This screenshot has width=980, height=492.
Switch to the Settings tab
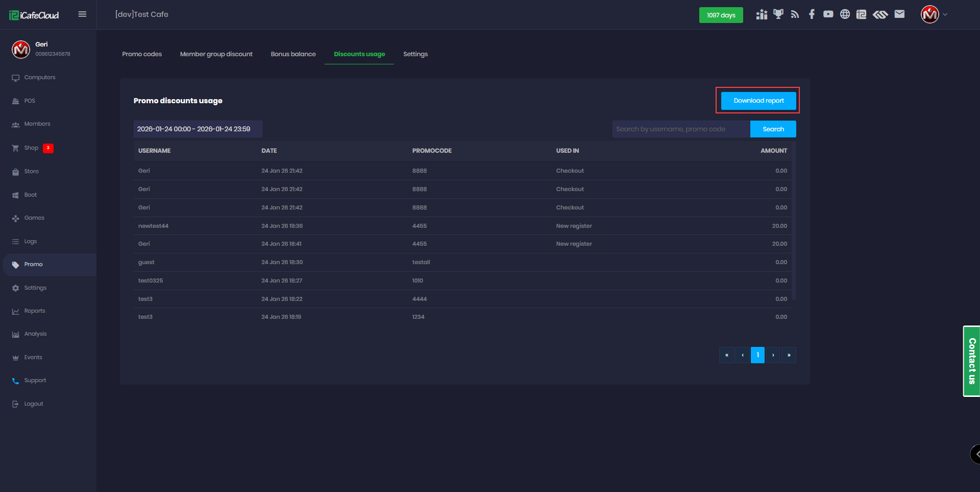415,54
